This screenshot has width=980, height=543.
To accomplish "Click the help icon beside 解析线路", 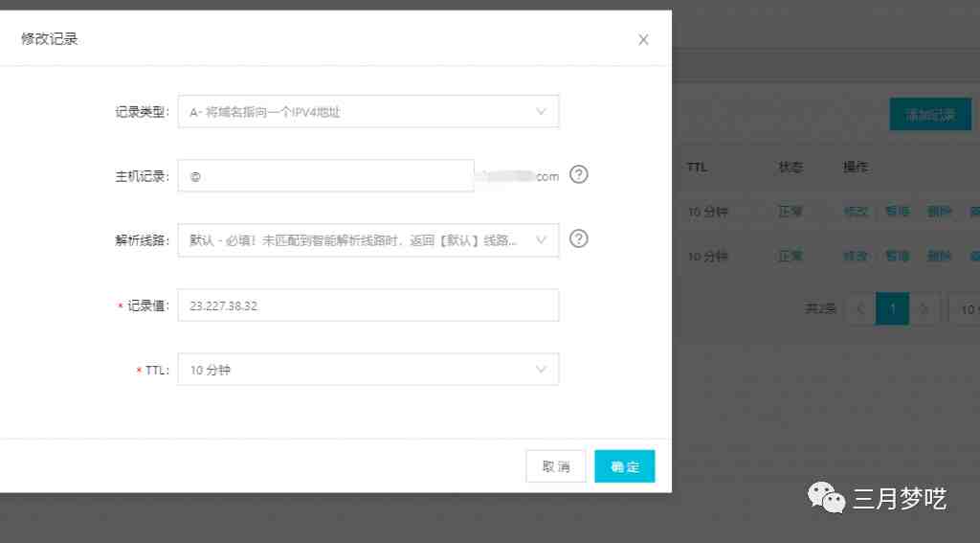I will pos(579,238).
